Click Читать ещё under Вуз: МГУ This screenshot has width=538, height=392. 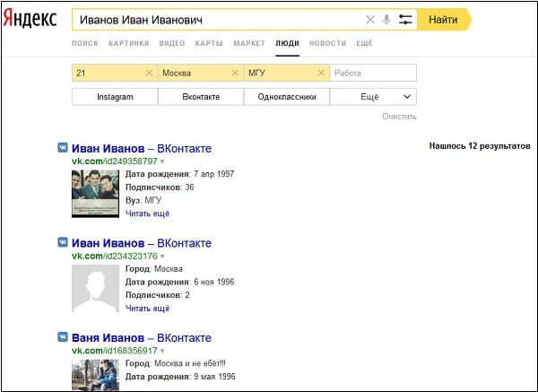pyautogui.click(x=148, y=213)
